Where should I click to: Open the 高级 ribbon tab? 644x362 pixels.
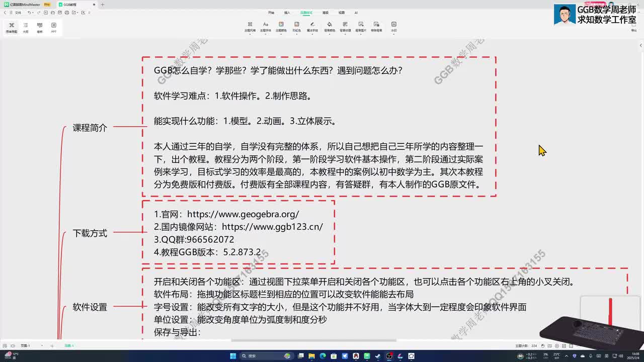326,13
